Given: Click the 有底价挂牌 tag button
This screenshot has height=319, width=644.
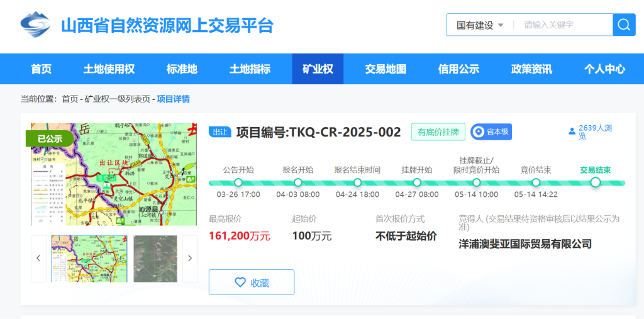Looking at the screenshot, I should [x=438, y=132].
